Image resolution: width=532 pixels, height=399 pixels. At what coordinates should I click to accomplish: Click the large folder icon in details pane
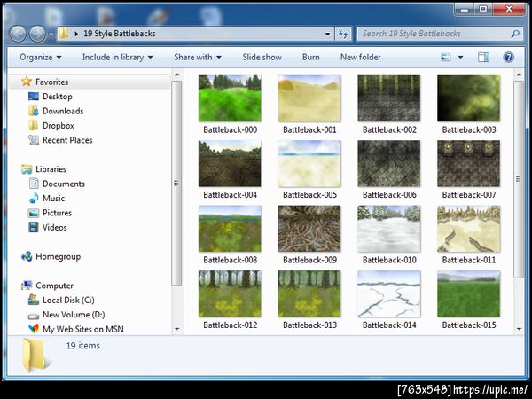pyautogui.click(x=35, y=355)
